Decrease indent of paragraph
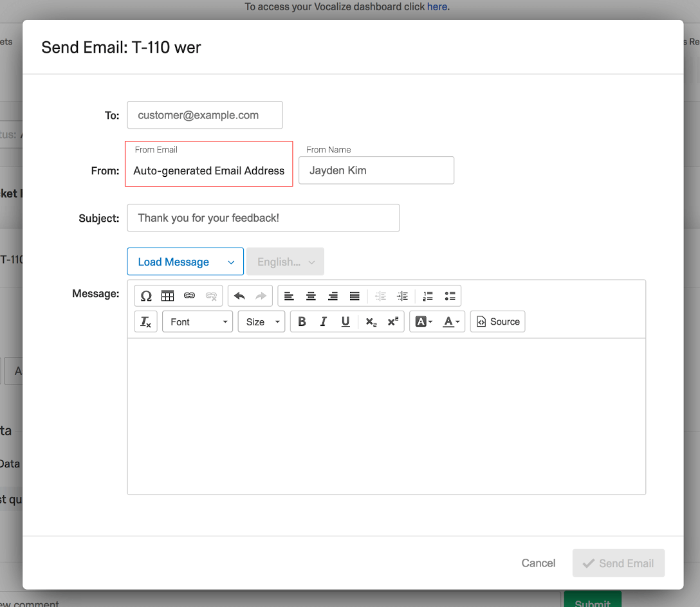Image resolution: width=700 pixels, height=607 pixels. click(380, 296)
